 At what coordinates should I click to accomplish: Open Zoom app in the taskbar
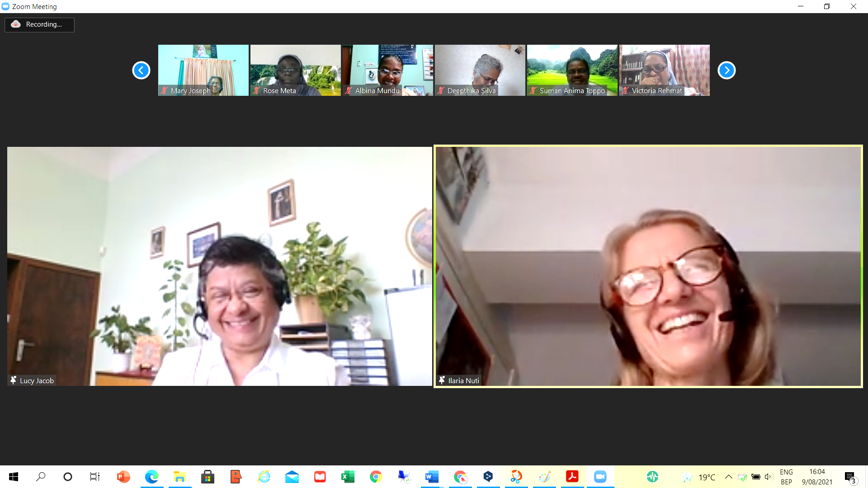(x=600, y=477)
